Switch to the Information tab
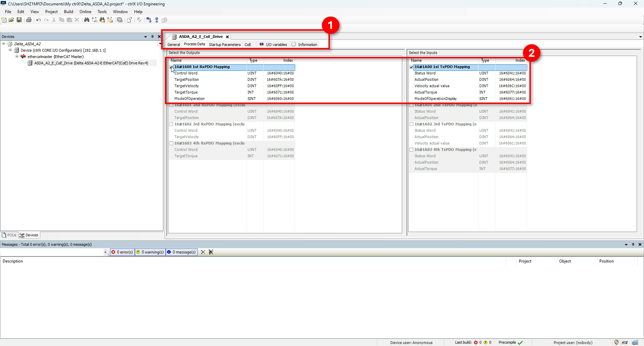Viewport: 644px width, 346px height. (x=304, y=44)
